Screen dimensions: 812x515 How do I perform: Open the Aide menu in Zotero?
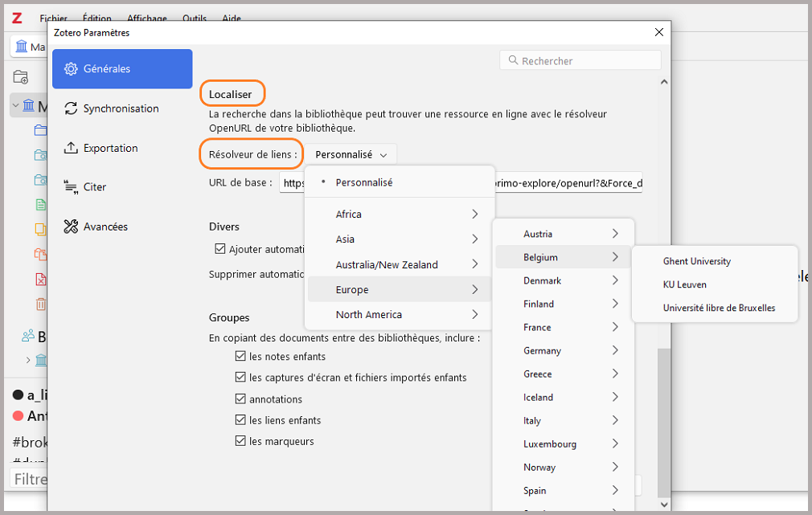coord(232,18)
